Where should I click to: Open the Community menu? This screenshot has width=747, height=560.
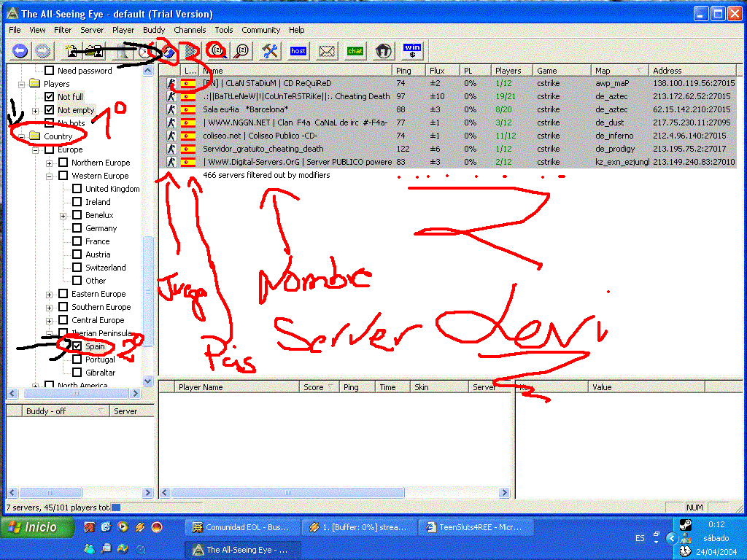click(x=260, y=30)
